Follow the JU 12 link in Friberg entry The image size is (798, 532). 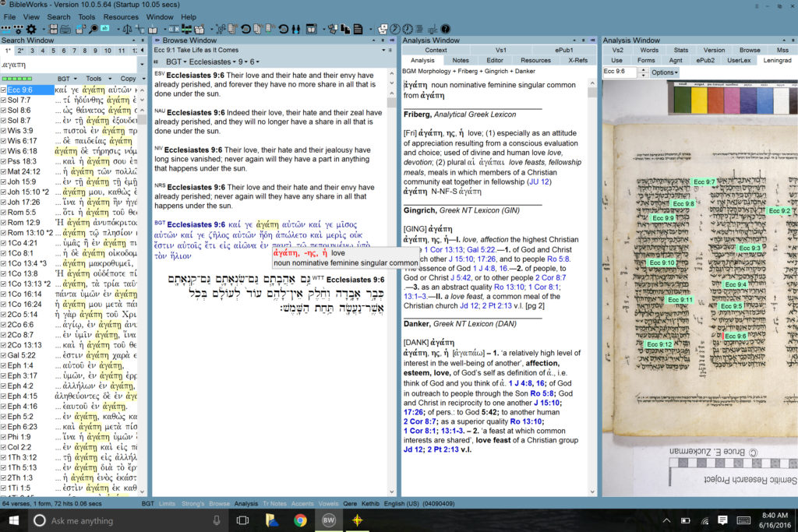click(x=539, y=181)
